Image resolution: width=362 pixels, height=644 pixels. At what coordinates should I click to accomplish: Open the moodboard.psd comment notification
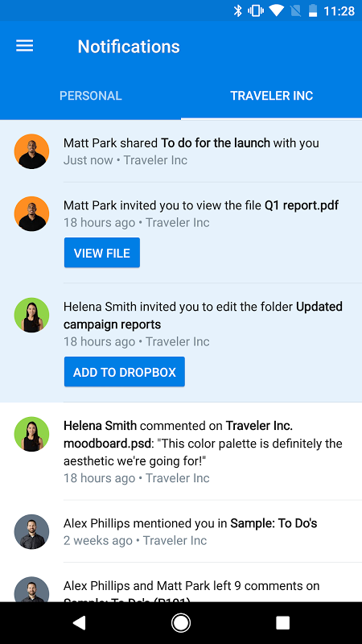[181, 452]
